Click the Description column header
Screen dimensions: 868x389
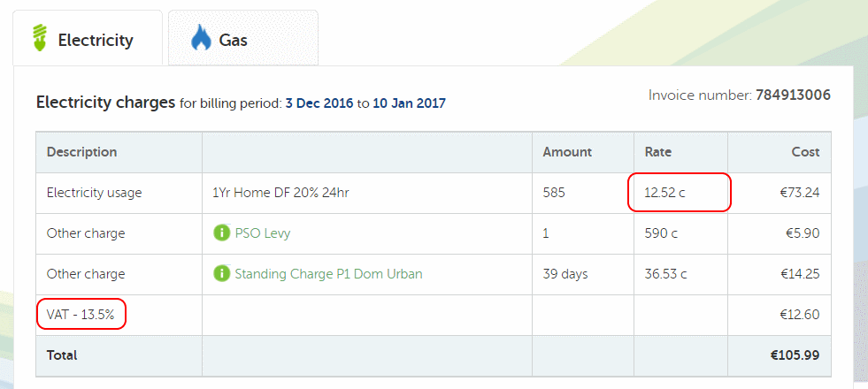point(81,152)
